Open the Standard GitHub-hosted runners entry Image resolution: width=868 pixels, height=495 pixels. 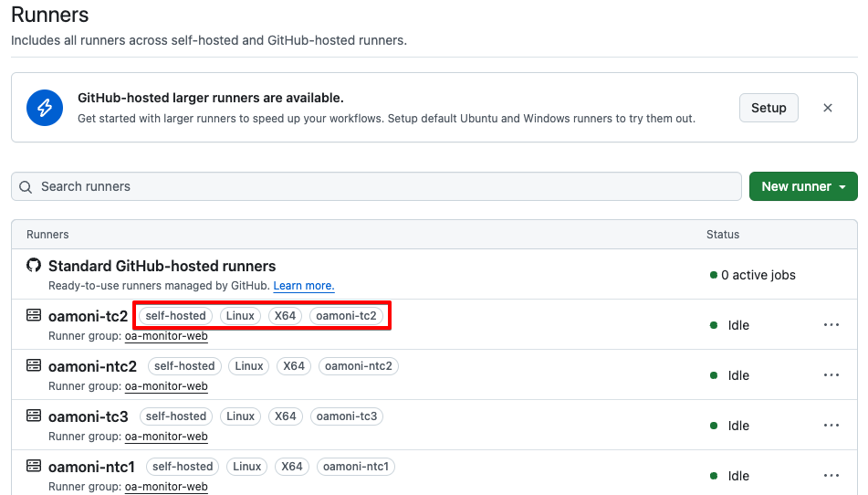pos(162,267)
